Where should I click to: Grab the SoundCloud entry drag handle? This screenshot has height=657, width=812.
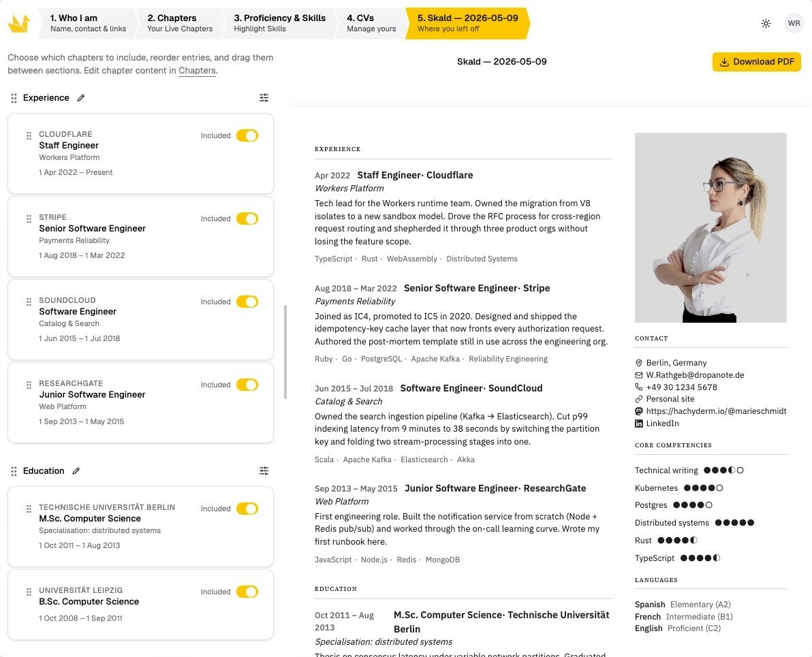(29, 302)
